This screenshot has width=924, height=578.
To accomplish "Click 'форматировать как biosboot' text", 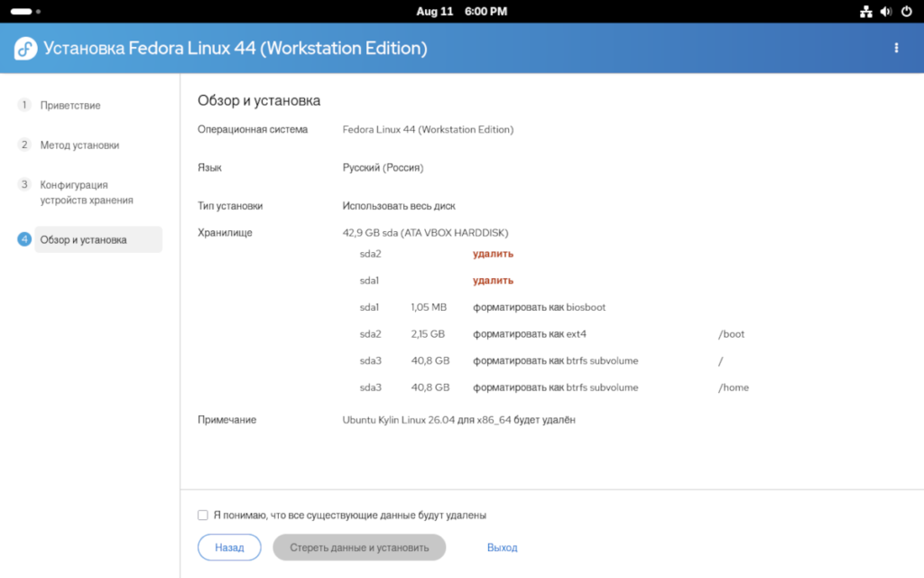I will (539, 307).
